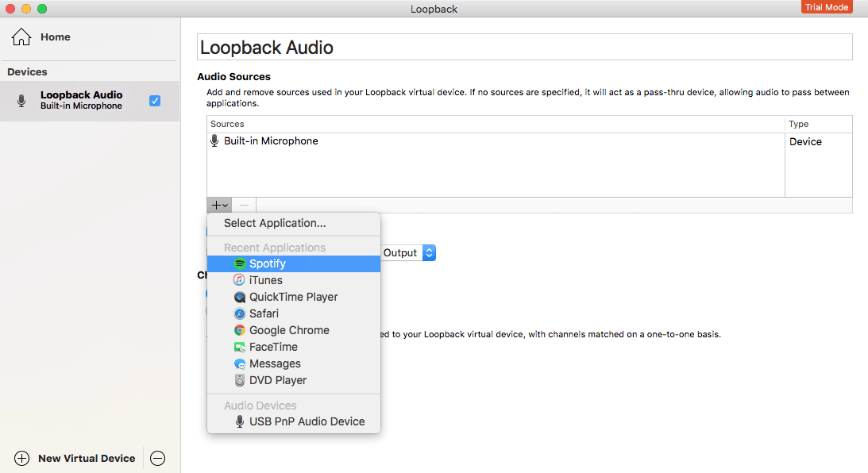Screen dimensions: 868x473
Task: Click the Built-in Microphone source icon
Action: click(x=214, y=141)
